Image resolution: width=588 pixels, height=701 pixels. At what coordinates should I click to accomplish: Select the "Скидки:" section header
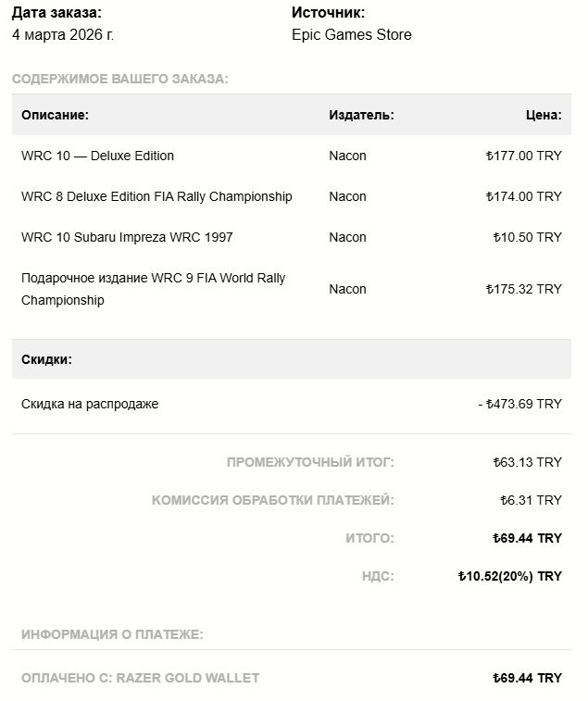click(46, 359)
